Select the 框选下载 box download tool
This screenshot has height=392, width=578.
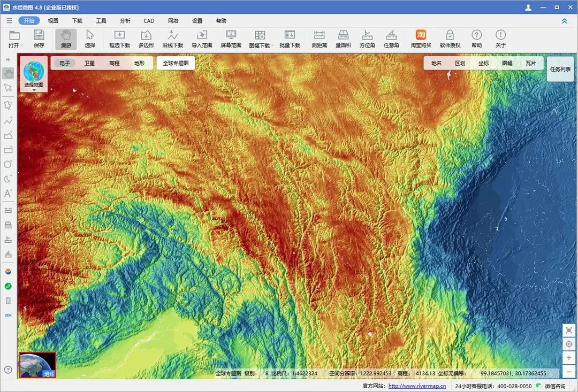point(119,39)
